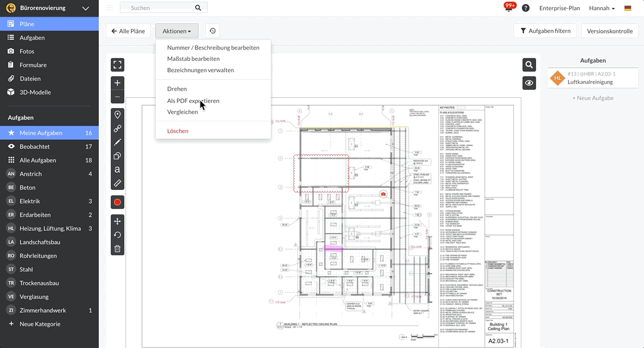
Task: Click Aufgaben filtern button
Action: point(545,31)
